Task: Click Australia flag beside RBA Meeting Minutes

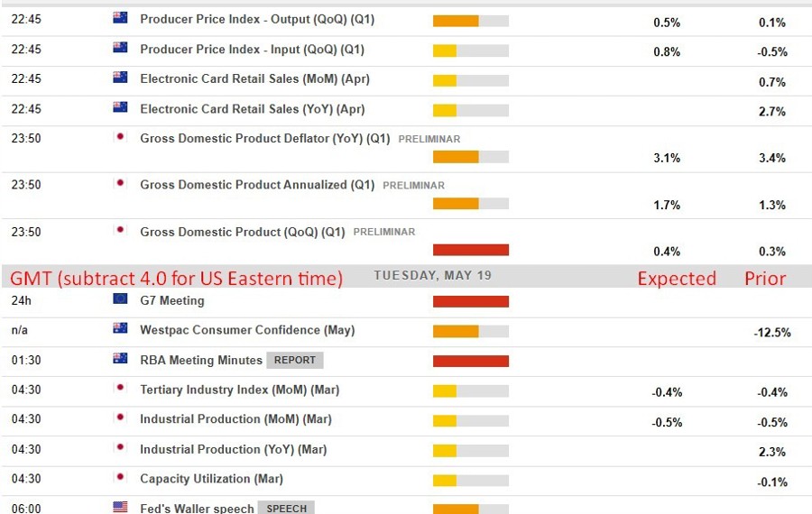Action: tap(120, 358)
